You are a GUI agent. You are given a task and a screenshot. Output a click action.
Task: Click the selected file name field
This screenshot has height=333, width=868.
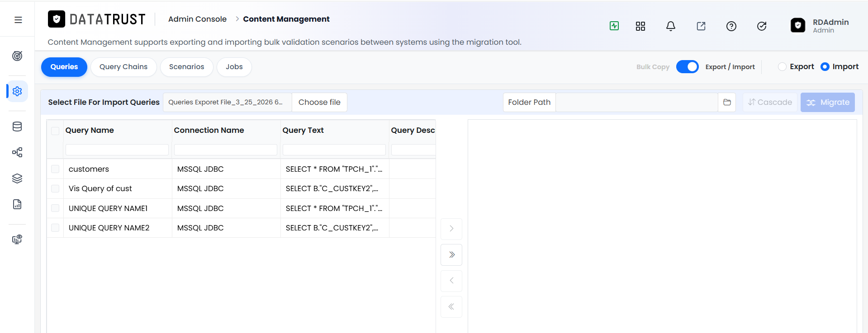point(228,102)
